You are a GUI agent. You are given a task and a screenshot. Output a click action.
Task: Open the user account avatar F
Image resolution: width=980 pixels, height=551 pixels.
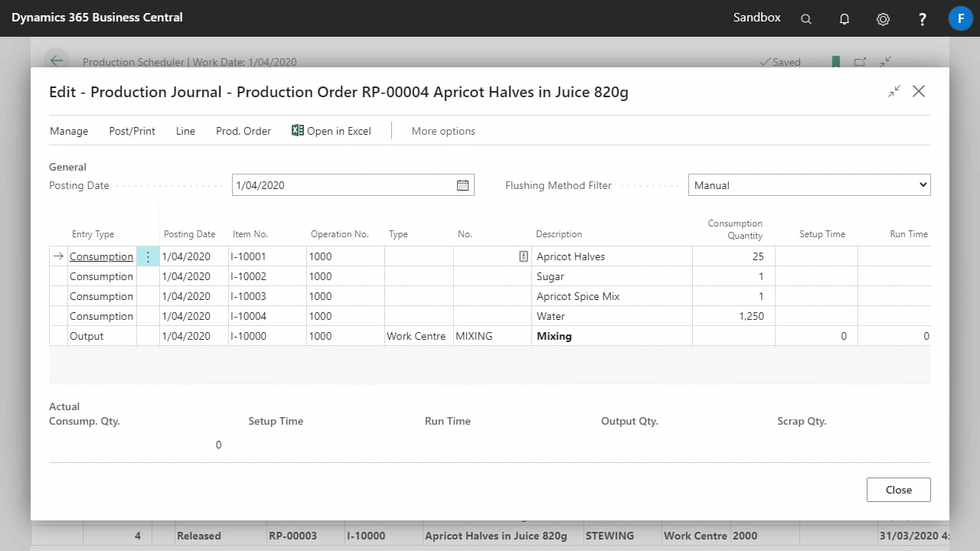click(x=960, y=18)
